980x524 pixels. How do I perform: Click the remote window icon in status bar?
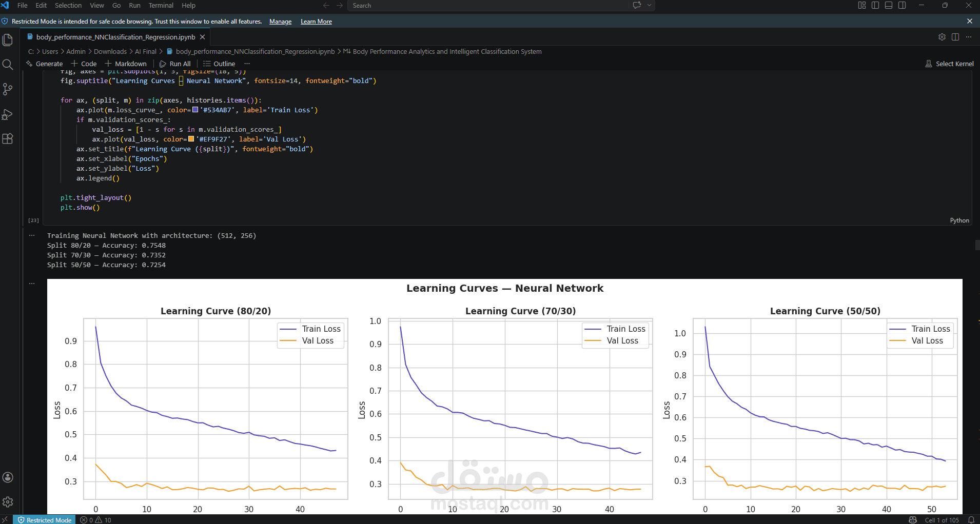[5, 520]
